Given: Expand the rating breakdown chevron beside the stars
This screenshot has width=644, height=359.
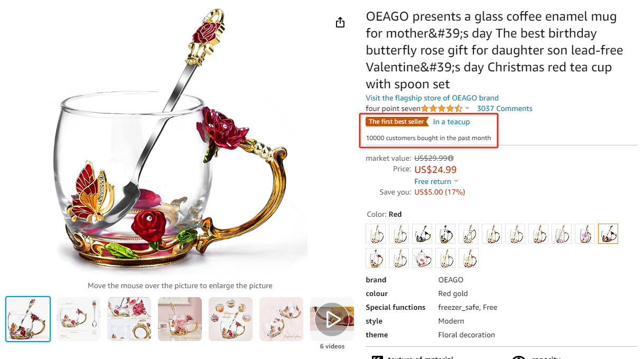Looking at the screenshot, I should pos(467,108).
